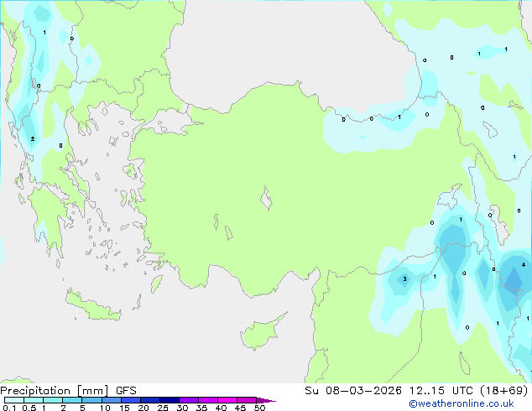
Task: Click the precipitation value '4' on the map
Action: click(x=524, y=264)
